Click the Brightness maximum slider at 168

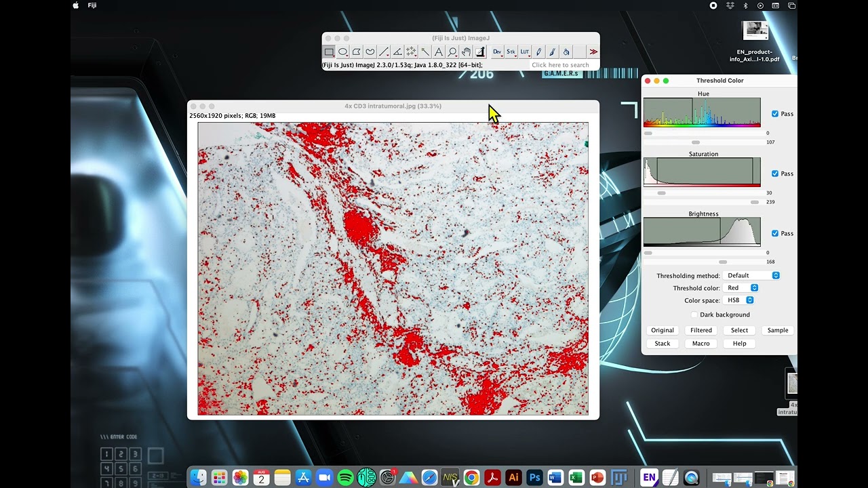tap(723, 262)
